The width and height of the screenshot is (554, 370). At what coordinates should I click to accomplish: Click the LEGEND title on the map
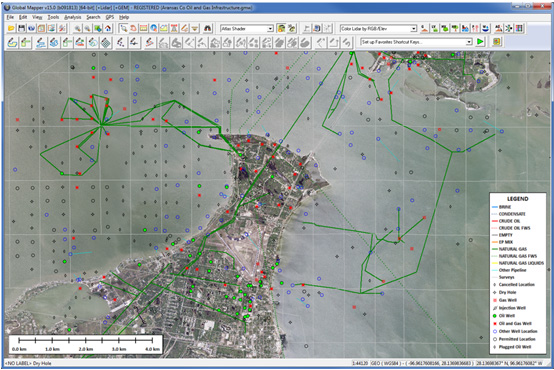pyautogui.click(x=518, y=199)
